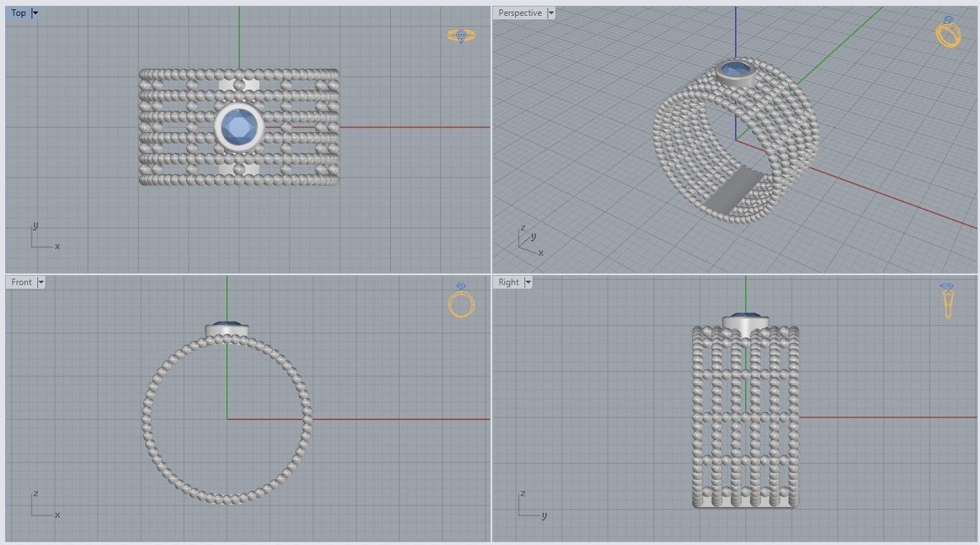The image size is (980, 545).
Task: Activate the Perspective viewport label
Action: click(x=520, y=13)
